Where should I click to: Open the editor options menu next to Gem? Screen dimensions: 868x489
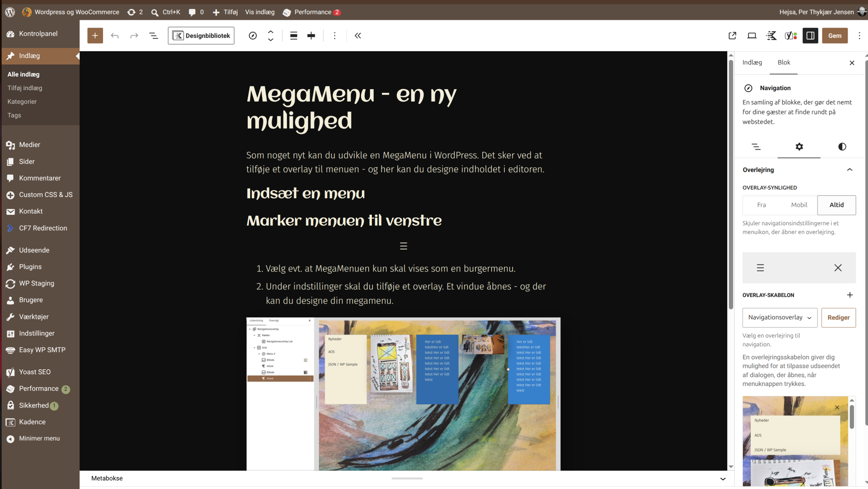click(860, 36)
